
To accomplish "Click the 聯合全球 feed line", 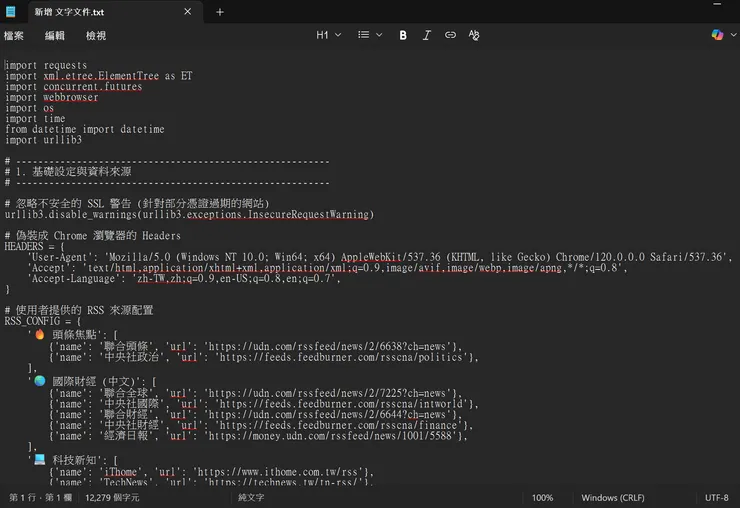I will point(256,393).
